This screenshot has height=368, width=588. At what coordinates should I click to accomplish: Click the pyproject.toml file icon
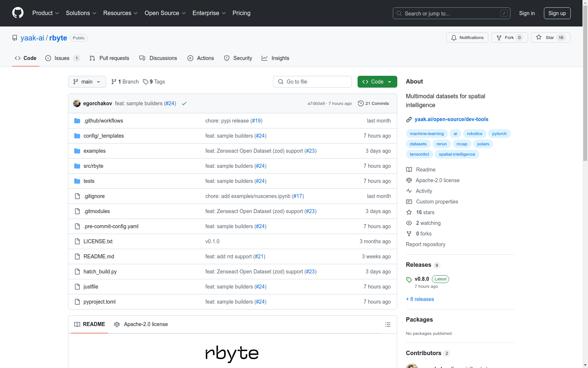(x=77, y=302)
